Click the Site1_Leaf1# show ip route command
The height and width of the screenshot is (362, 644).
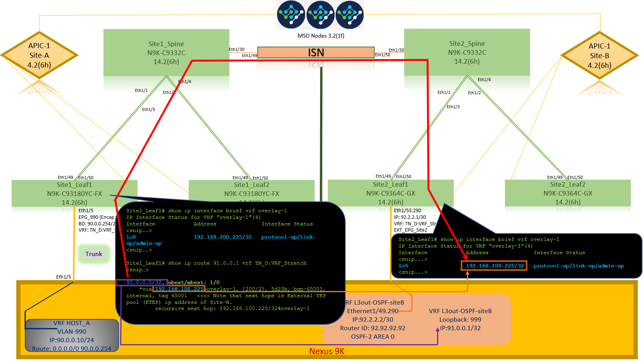tap(216, 263)
